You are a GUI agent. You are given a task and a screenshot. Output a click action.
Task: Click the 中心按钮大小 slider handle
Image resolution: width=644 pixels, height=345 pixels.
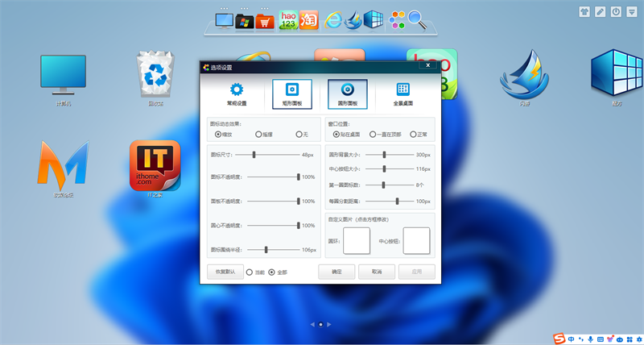pos(385,168)
